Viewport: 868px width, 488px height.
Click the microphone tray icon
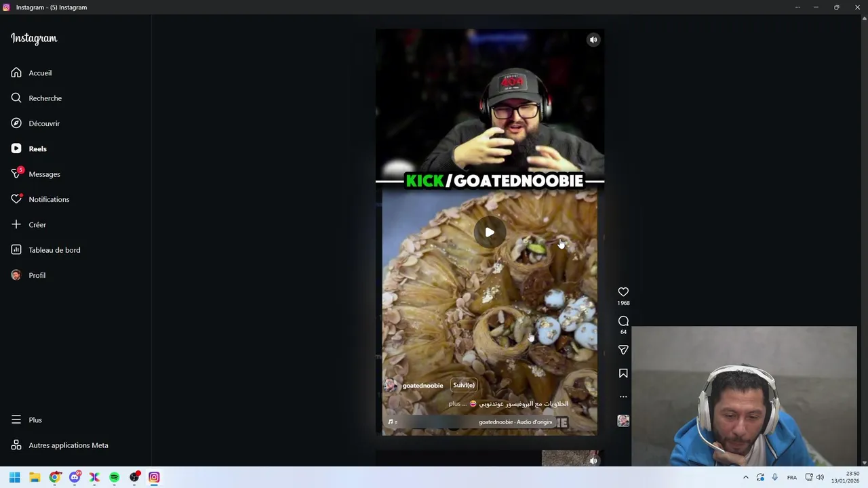pos(774,477)
